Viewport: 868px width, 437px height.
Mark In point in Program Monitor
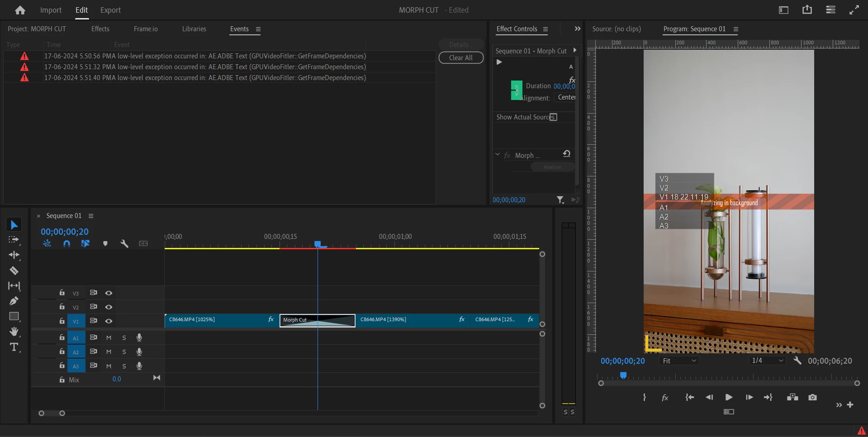(x=645, y=397)
